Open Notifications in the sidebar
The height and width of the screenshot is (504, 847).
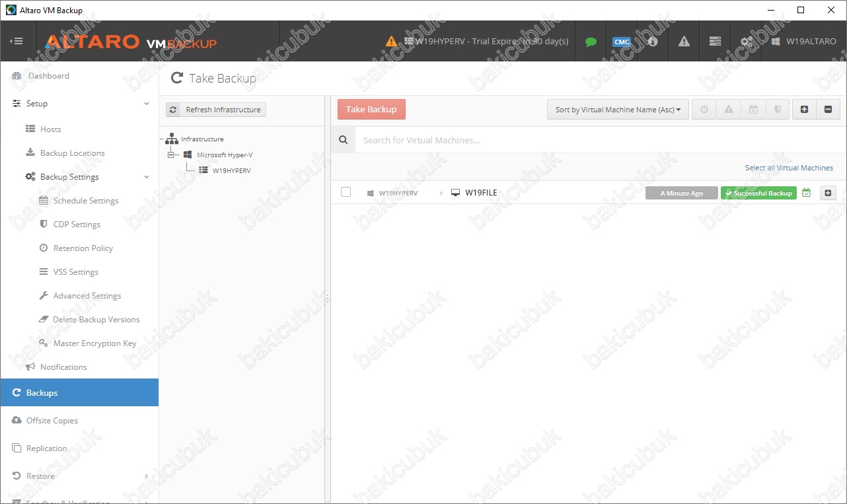coord(63,367)
